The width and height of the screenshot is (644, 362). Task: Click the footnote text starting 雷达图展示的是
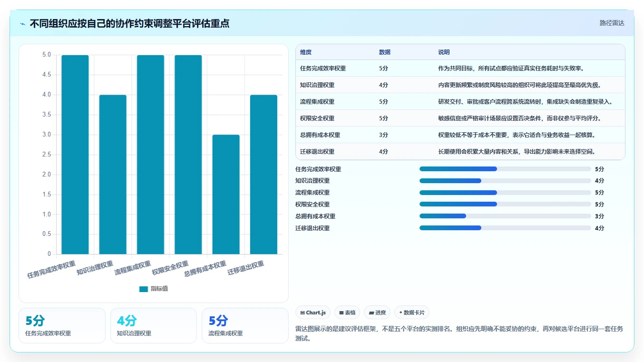[459, 334]
